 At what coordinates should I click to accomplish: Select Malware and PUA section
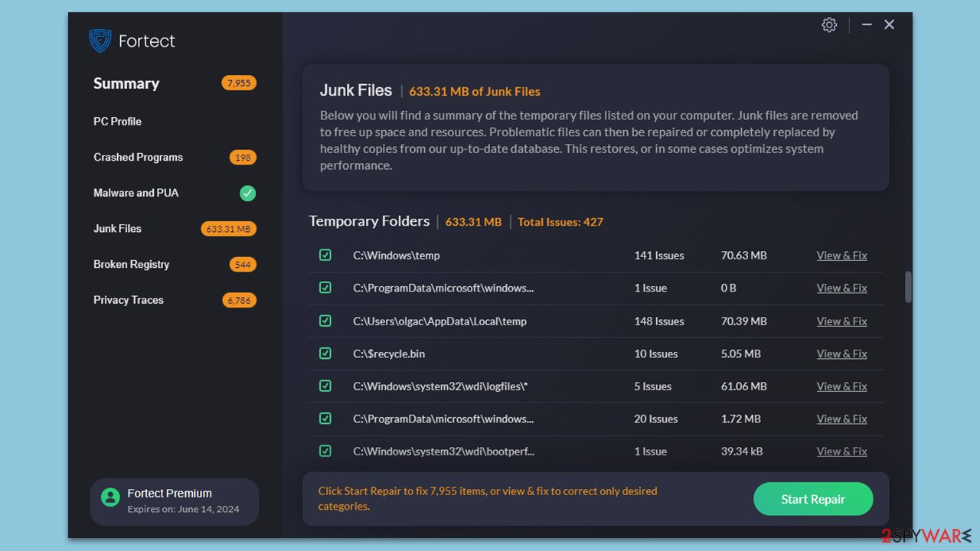pos(136,193)
